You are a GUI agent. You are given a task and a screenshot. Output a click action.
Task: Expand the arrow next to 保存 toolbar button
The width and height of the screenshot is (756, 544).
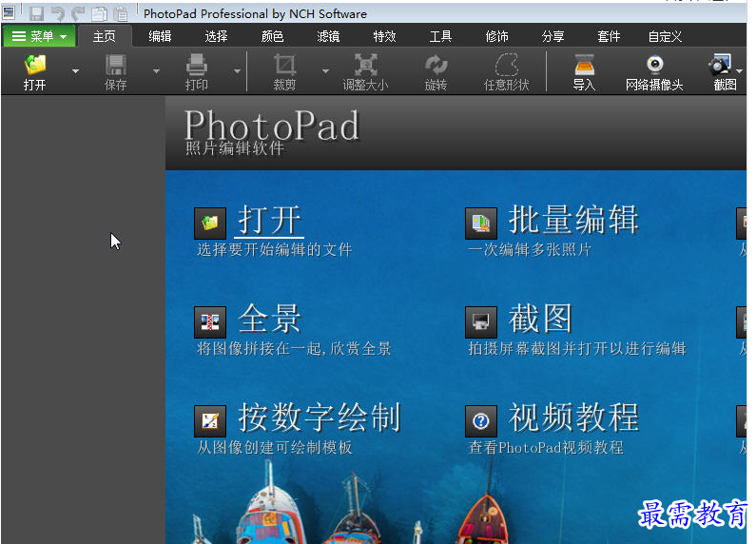coord(156,71)
